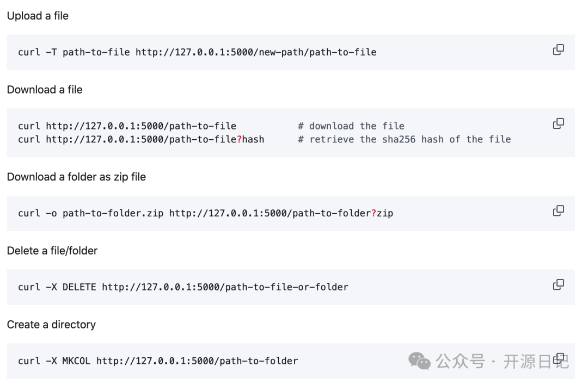The height and width of the screenshot is (385, 588).
Task: Click the curl -T path-to-file command text
Action: pyautogui.click(x=197, y=52)
